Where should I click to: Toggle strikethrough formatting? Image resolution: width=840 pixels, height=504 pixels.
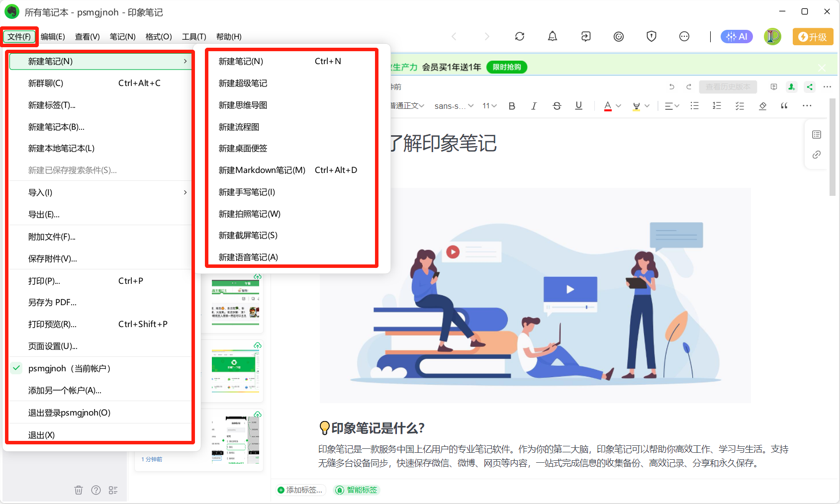pyautogui.click(x=557, y=106)
